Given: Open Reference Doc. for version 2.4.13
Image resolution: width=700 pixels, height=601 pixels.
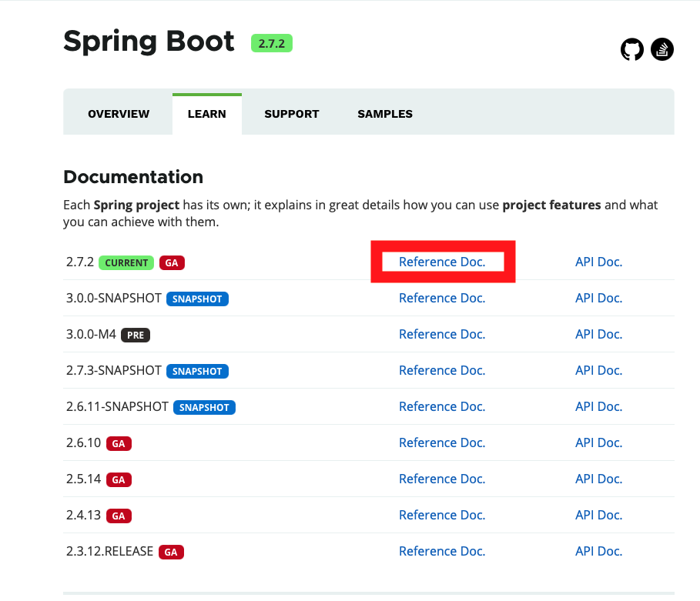Looking at the screenshot, I should [442, 515].
